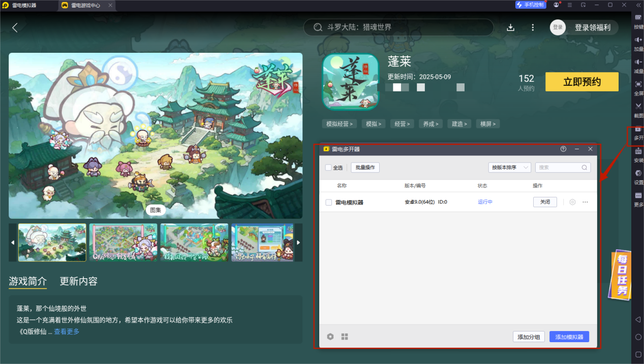This screenshot has height=364, width=644.
Task: Open the user account icon in title bar
Action: pyautogui.click(x=557, y=5)
